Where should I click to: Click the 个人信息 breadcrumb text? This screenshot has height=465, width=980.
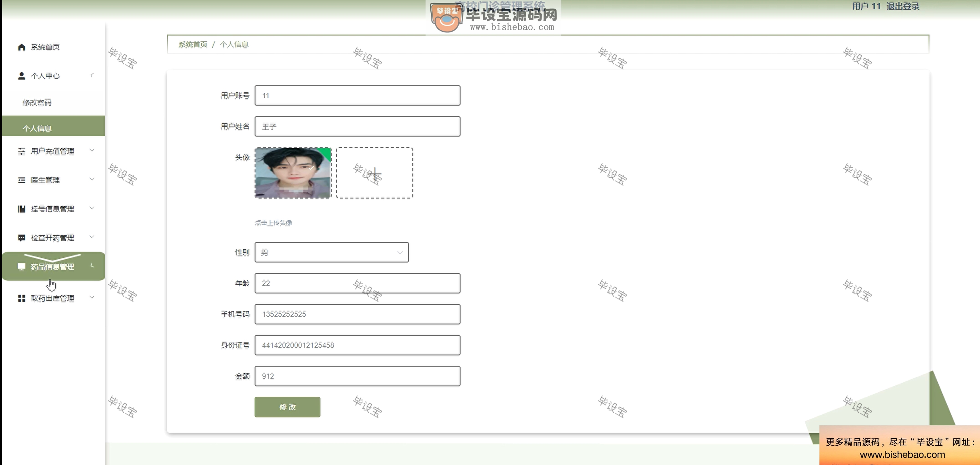[x=234, y=44]
